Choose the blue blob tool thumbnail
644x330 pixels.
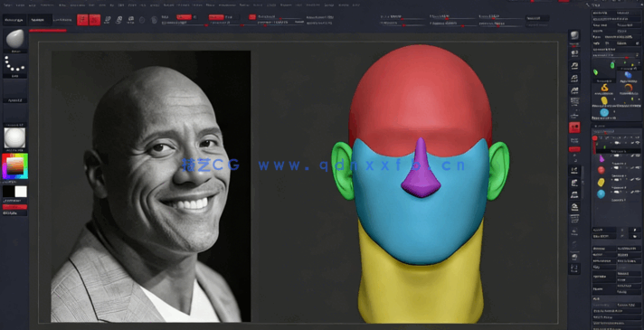pyautogui.click(x=628, y=75)
